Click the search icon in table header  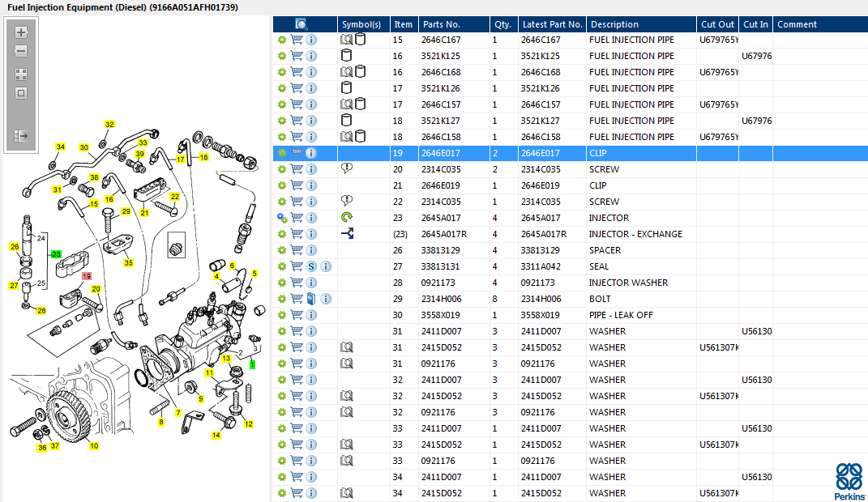tap(301, 24)
